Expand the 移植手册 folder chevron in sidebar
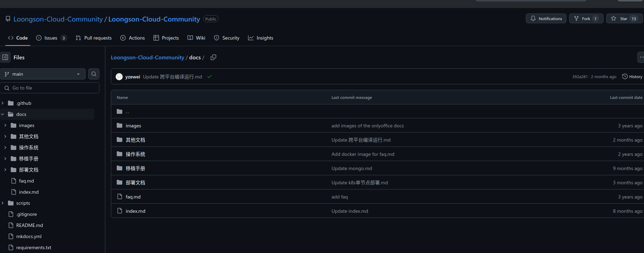Viewport: 644px width, 253px height. coord(5,159)
